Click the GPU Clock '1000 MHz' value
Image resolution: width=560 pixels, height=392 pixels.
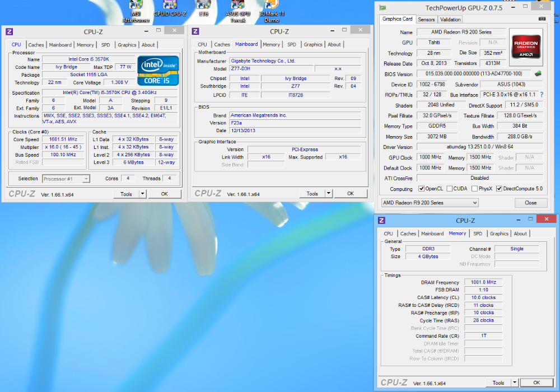point(430,157)
